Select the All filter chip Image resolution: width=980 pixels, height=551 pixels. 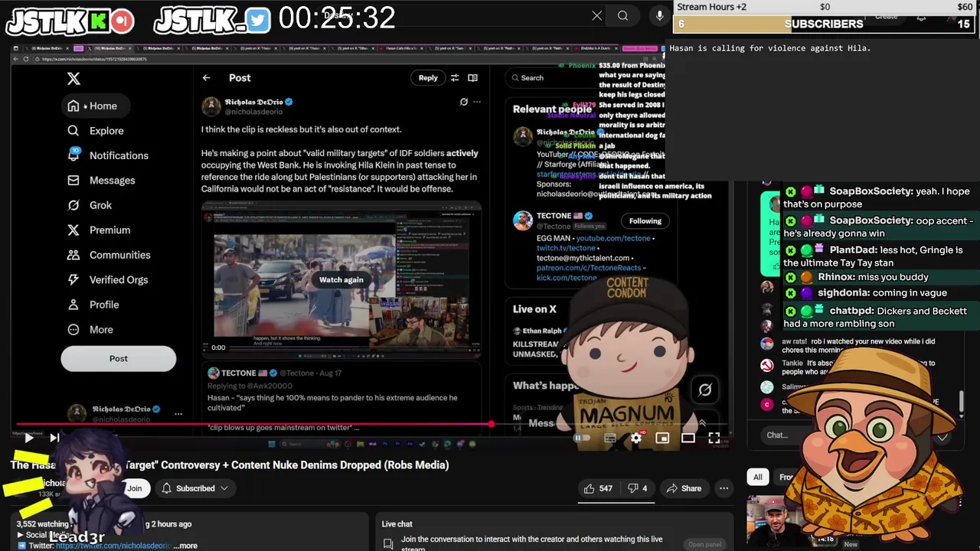tap(758, 477)
